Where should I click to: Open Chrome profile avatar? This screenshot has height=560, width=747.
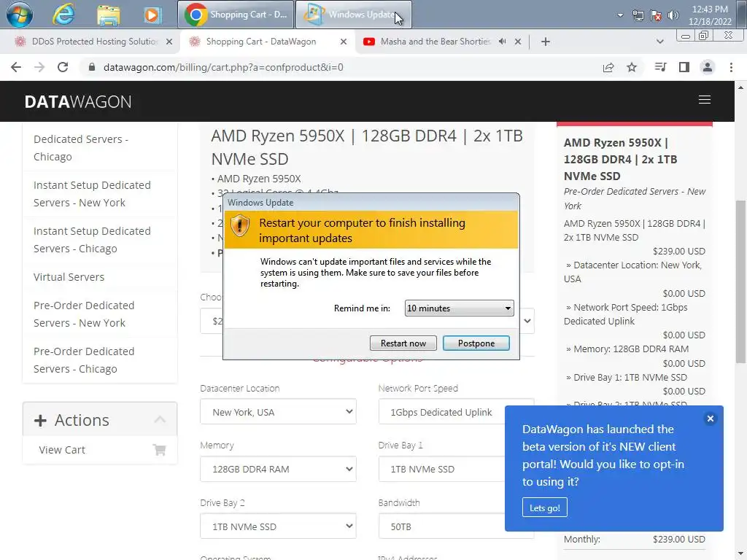(x=708, y=67)
